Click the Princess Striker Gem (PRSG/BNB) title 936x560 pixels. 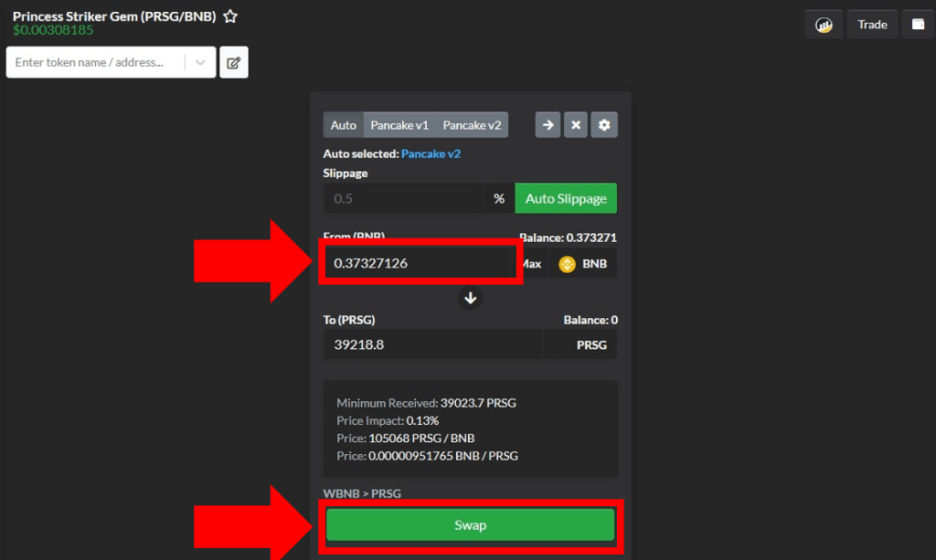coord(114,16)
